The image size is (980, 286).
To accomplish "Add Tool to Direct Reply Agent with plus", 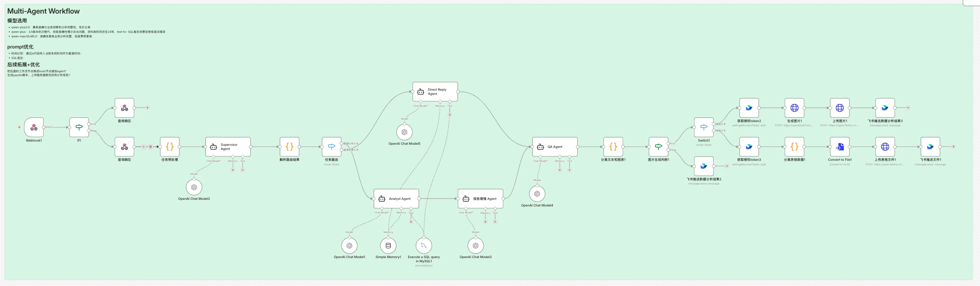I will [x=450, y=115].
